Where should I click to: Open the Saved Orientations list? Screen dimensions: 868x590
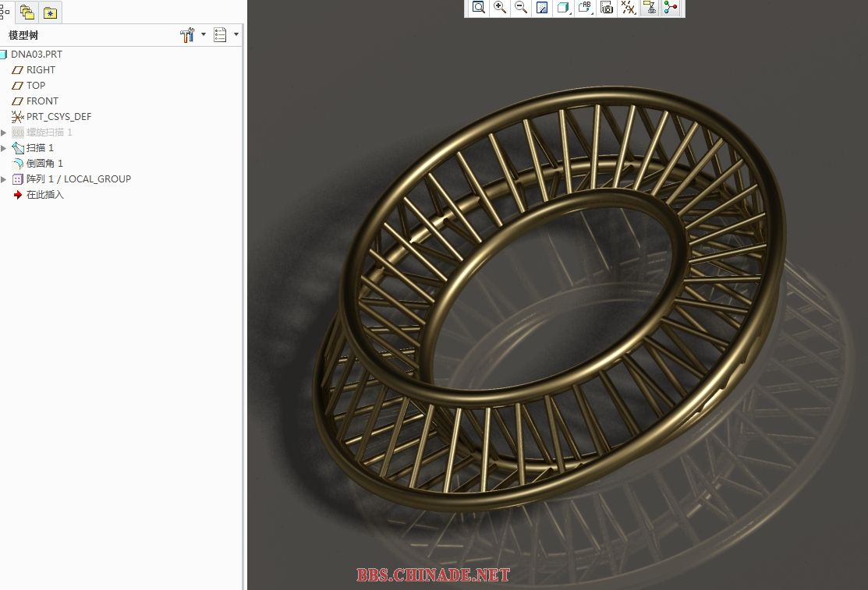(585, 8)
